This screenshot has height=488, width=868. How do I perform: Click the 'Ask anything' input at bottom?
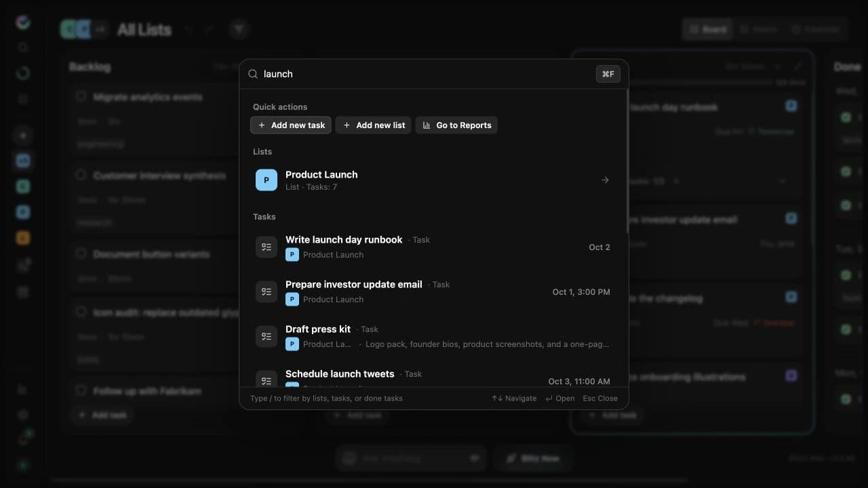pyautogui.click(x=411, y=458)
